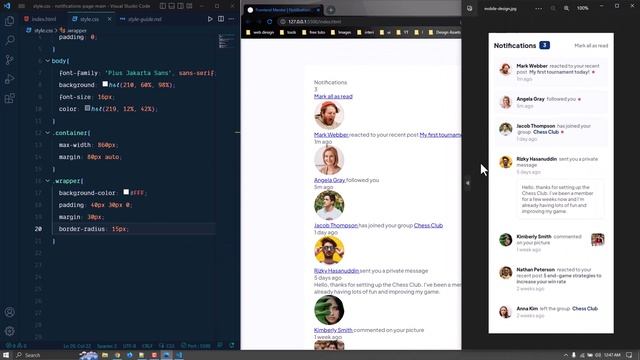The height and width of the screenshot is (360, 640).
Task: Click the side panel collapse arrow in the image viewer
Action: pyautogui.click(x=468, y=183)
